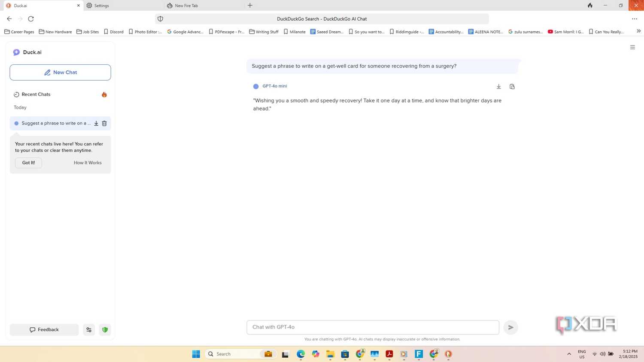644x362 pixels.
Task: Open the volume control in system tray
Action: click(x=602, y=354)
